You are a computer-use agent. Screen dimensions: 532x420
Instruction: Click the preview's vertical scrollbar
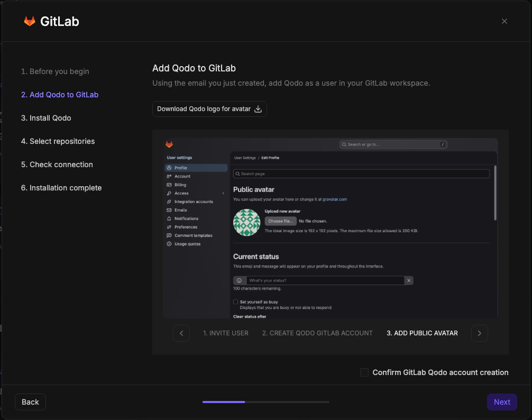496,193
